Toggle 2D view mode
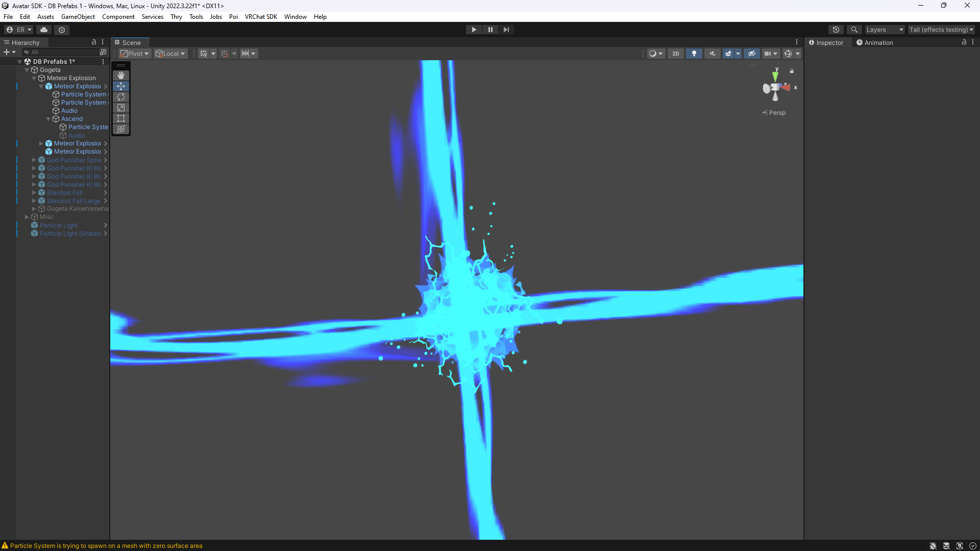 pyautogui.click(x=675, y=53)
